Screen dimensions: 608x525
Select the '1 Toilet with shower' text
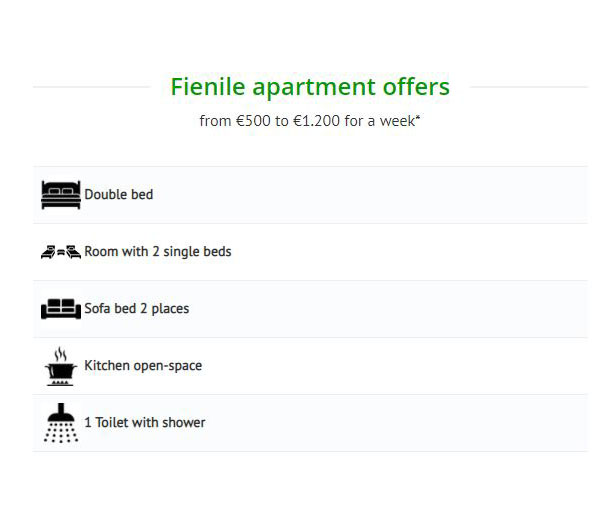point(145,422)
